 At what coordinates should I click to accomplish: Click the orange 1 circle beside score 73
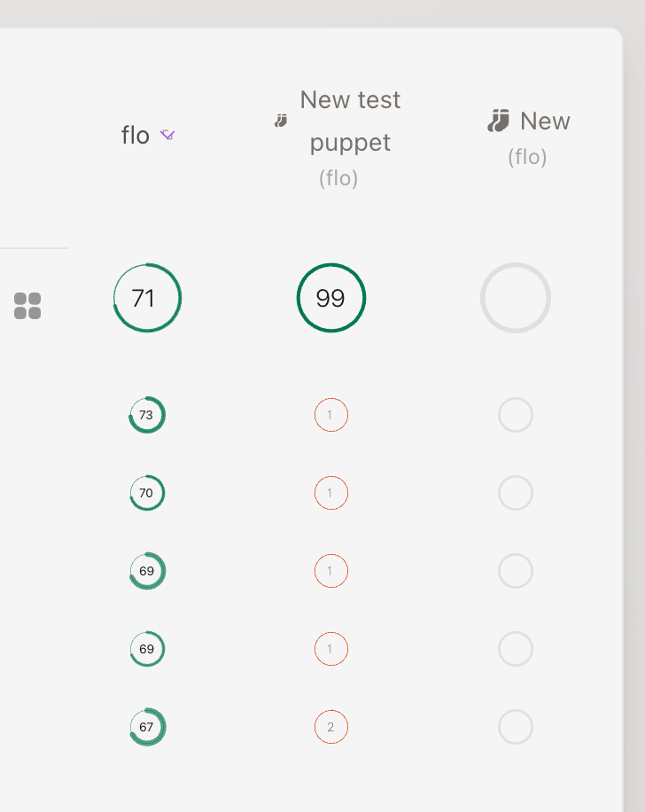(330, 415)
